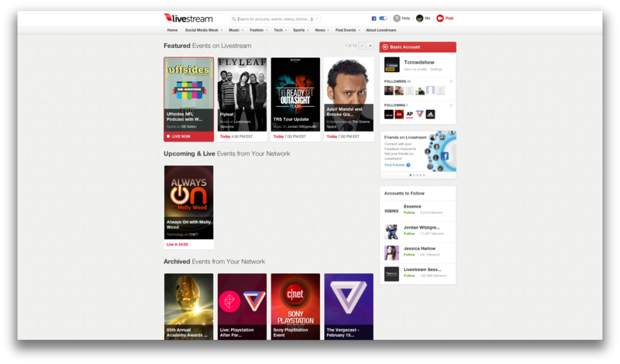Click the Jordan Witzigreuter avatar
The height and width of the screenshot is (364, 620).
click(x=391, y=232)
